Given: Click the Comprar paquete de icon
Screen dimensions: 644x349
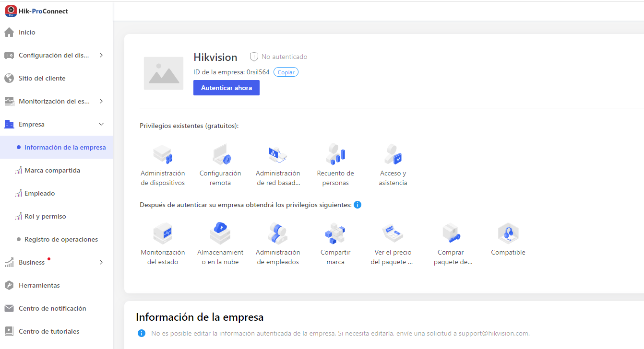Looking at the screenshot, I should click(x=451, y=233).
